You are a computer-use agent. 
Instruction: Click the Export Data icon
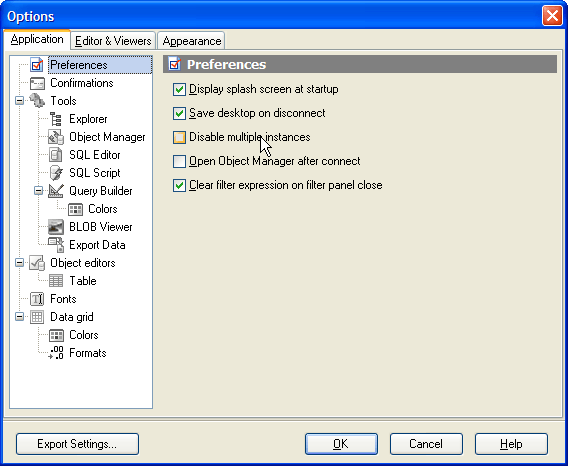(x=56, y=245)
